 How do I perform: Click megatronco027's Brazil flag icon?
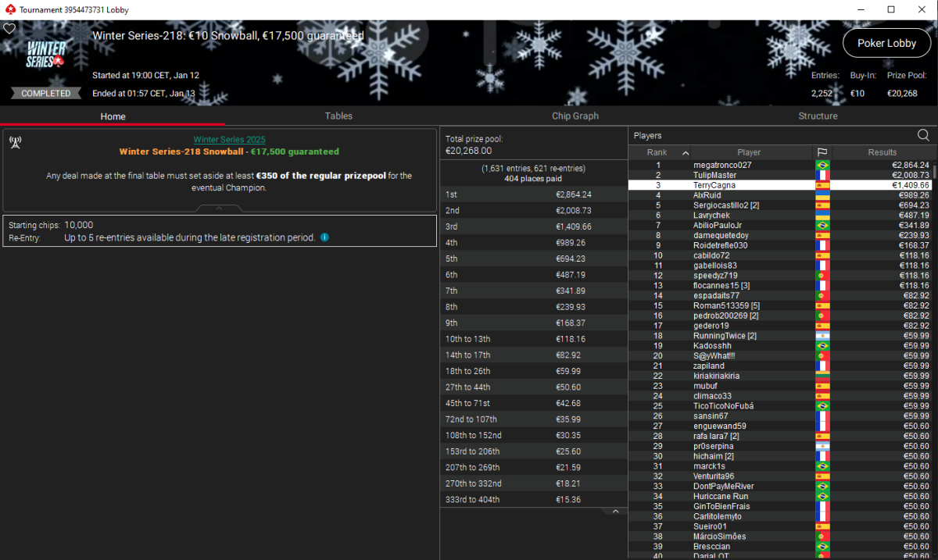(822, 166)
